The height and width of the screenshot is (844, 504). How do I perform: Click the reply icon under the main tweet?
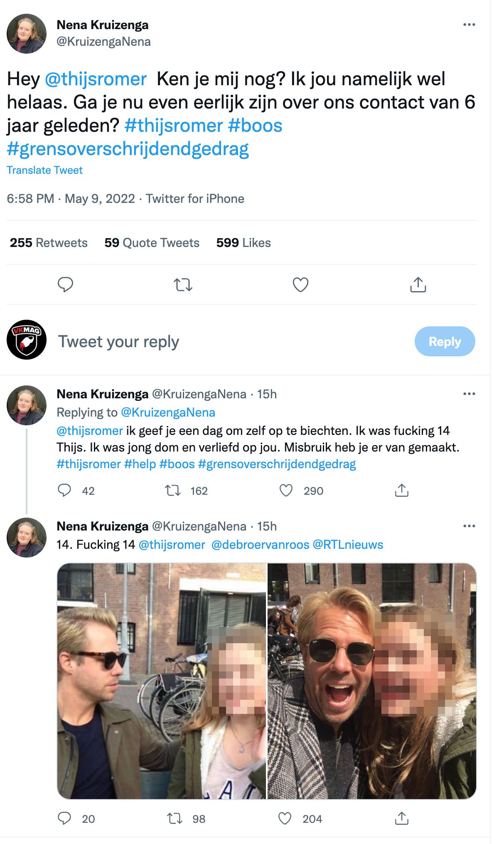[x=65, y=285]
